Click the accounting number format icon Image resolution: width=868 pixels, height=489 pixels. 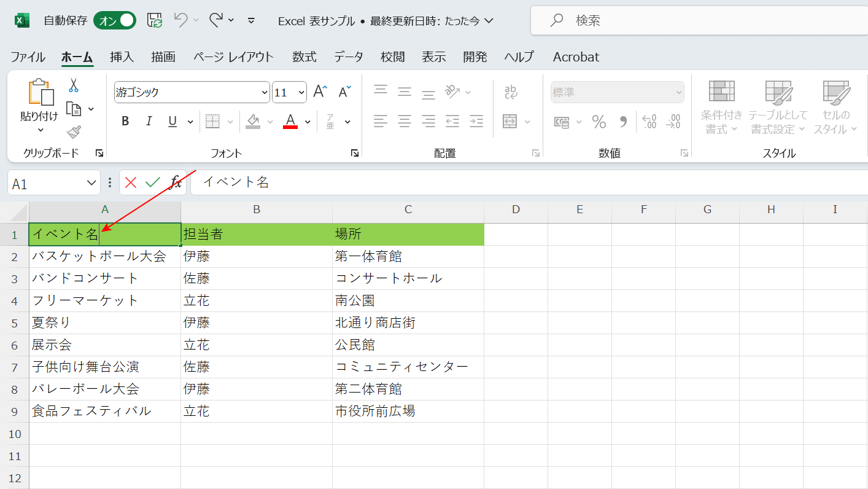(x=562, y=122)
